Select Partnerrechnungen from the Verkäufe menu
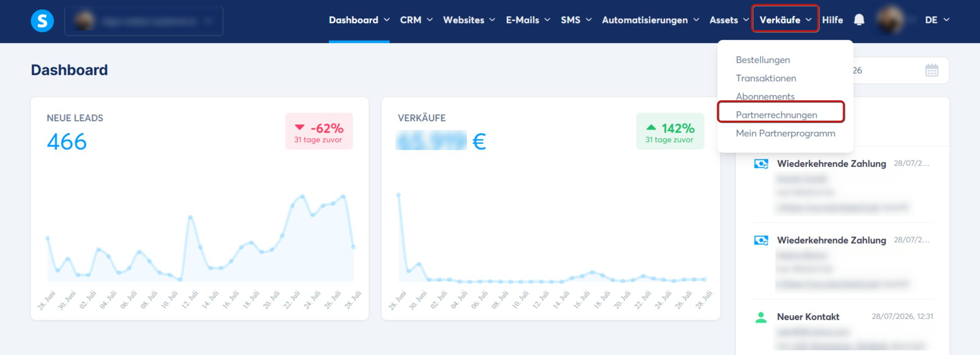Viewport: 980px width, 355px height. click(x=776, y=115)
